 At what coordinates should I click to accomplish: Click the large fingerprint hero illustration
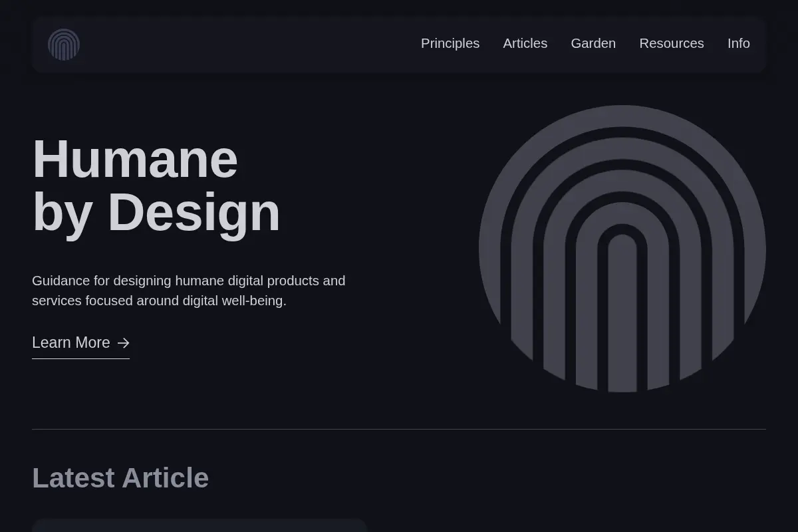tap(622, 249)
